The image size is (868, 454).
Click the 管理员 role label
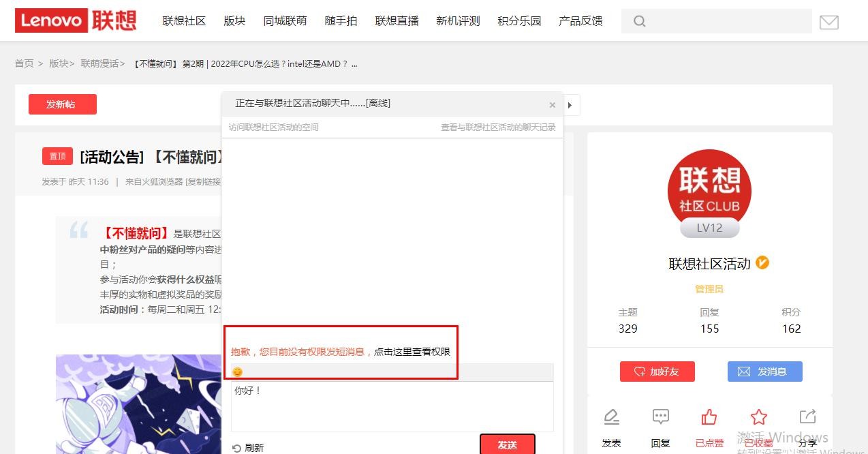pyautogui.click(x=709, y=289)
